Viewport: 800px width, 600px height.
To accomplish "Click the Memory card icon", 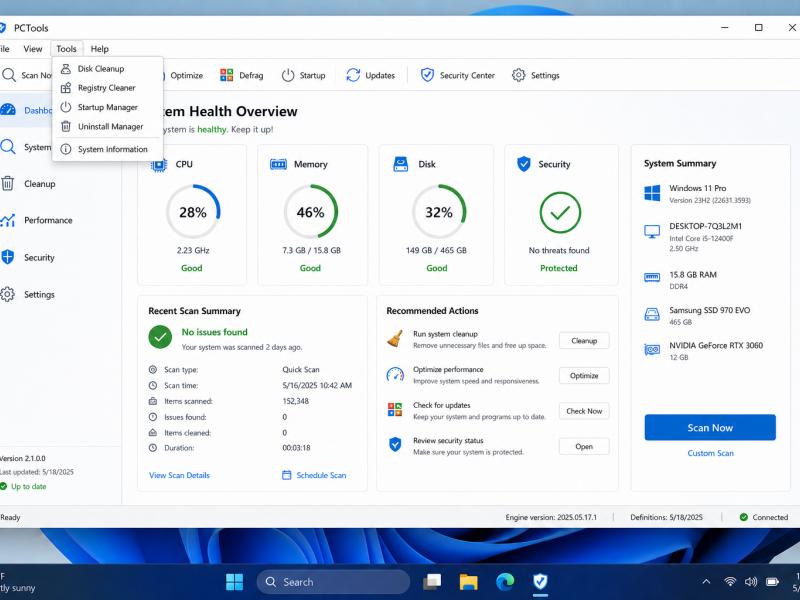I will coord(278,164).
